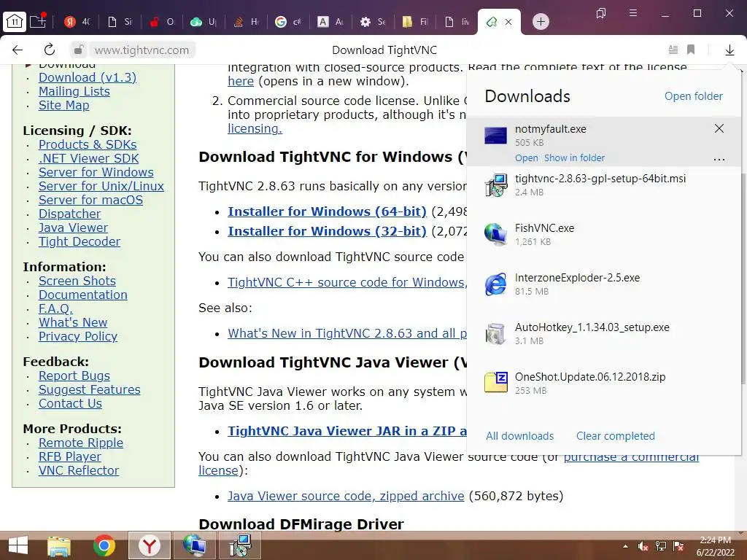
Task: Open Mailing Lists link
Action: tap(74, 91)
